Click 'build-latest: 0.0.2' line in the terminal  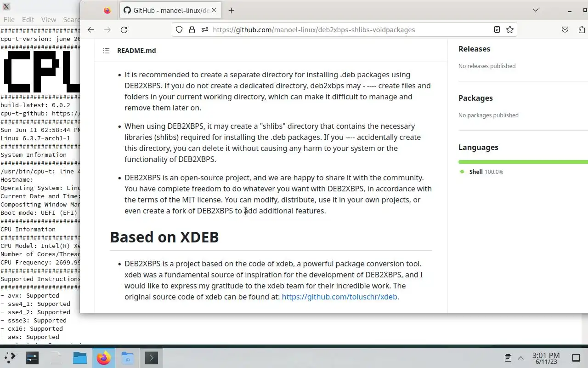point(35,105)
